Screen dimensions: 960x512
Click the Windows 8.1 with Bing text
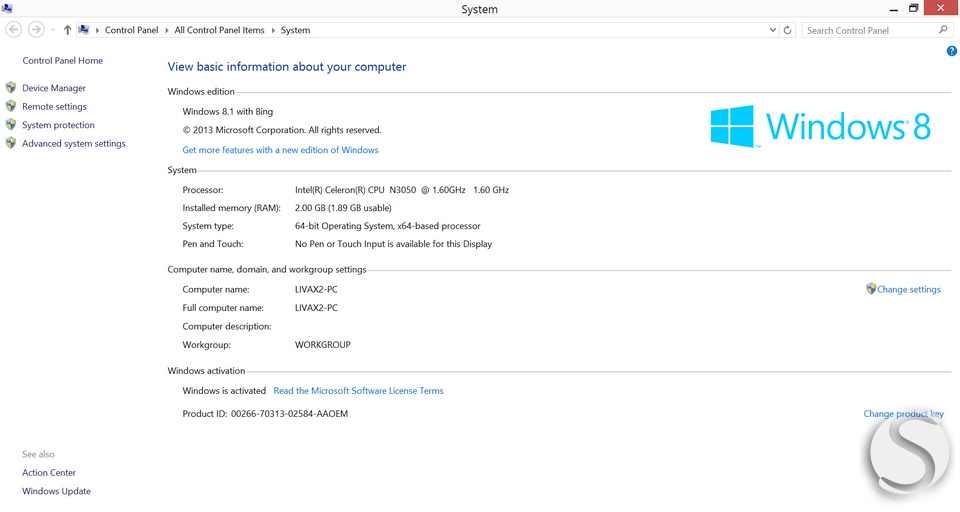pos(228,111)
